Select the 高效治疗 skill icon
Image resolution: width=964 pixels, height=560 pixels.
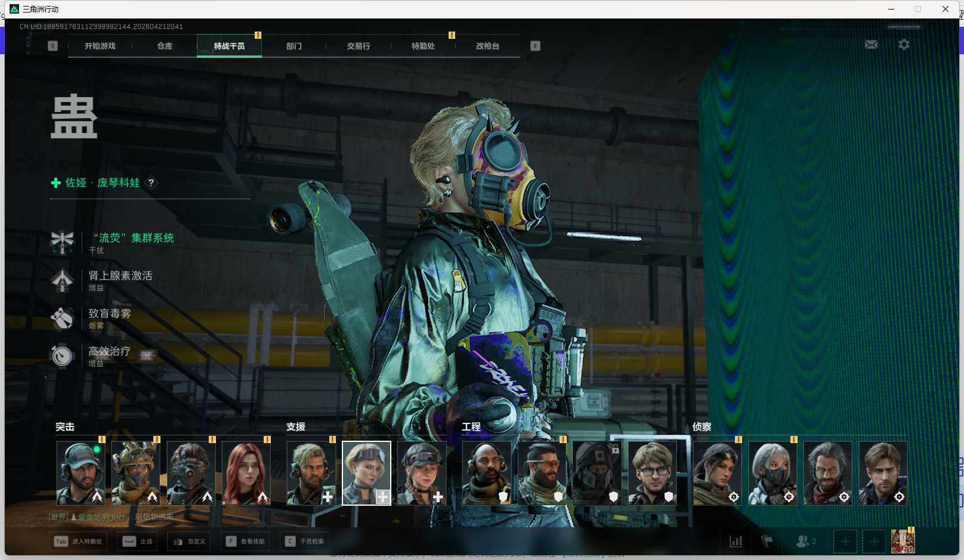pos(62,355)
